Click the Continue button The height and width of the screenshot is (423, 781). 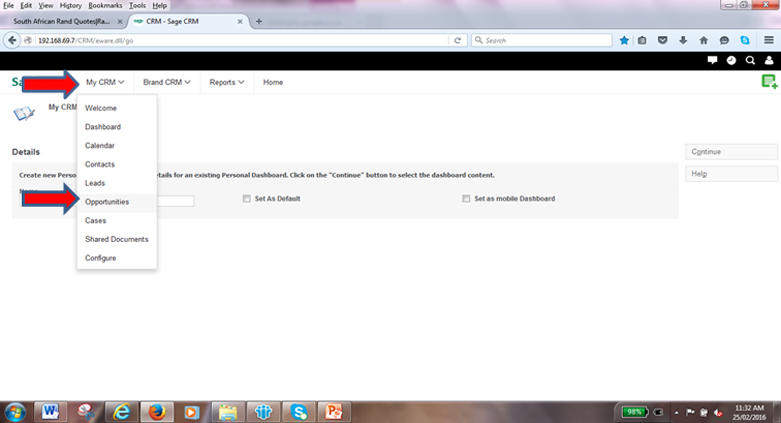point(731,152)
